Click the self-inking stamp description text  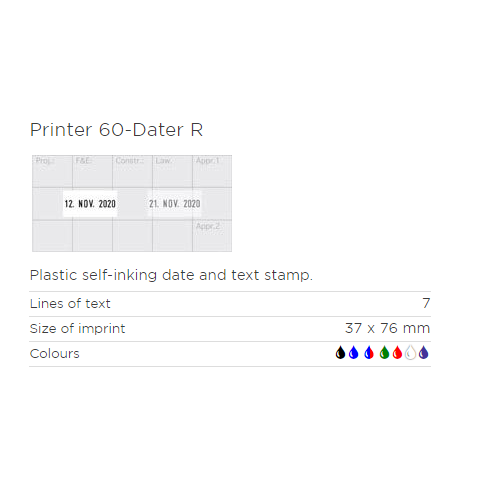click(171, 275)
